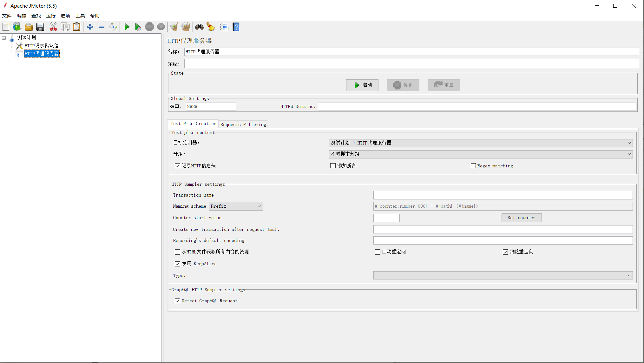Click the Create new transaction after request field
Image resolution: width=644 pixels, height=363 pixels.
point(503,229)
